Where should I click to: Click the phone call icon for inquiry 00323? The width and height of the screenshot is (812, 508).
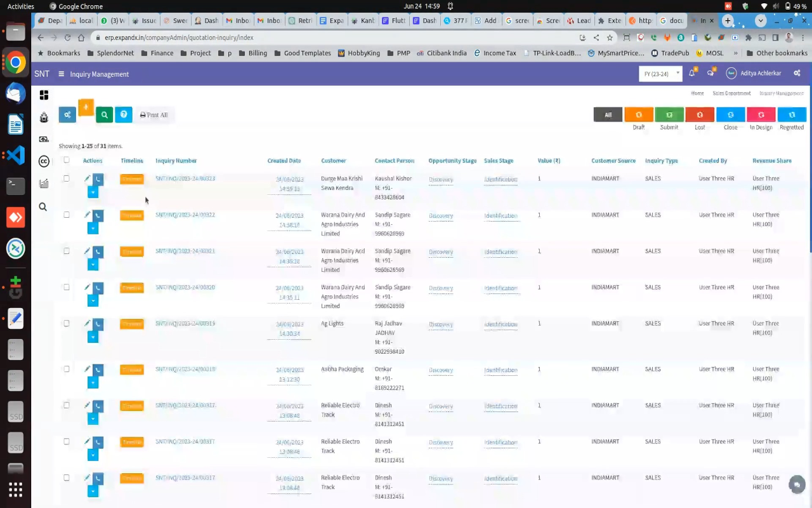(98, 180)
